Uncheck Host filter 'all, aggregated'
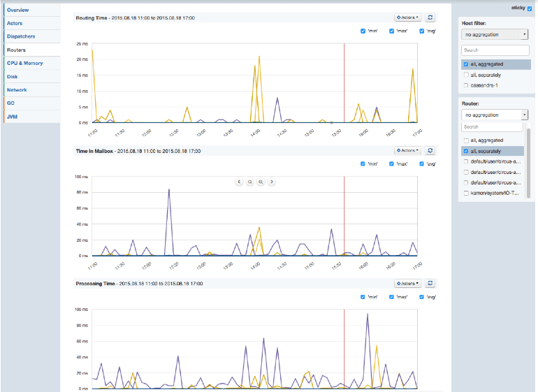 click(x=466, y=64)
